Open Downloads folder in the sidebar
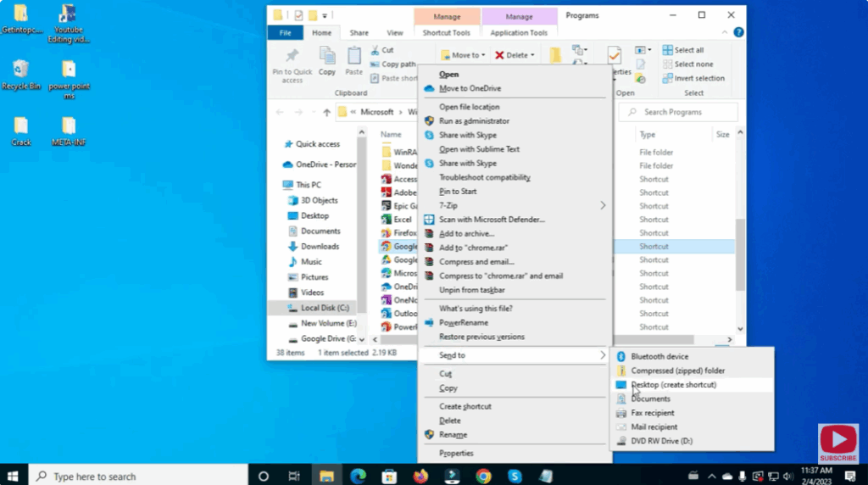 coord(314,247)
